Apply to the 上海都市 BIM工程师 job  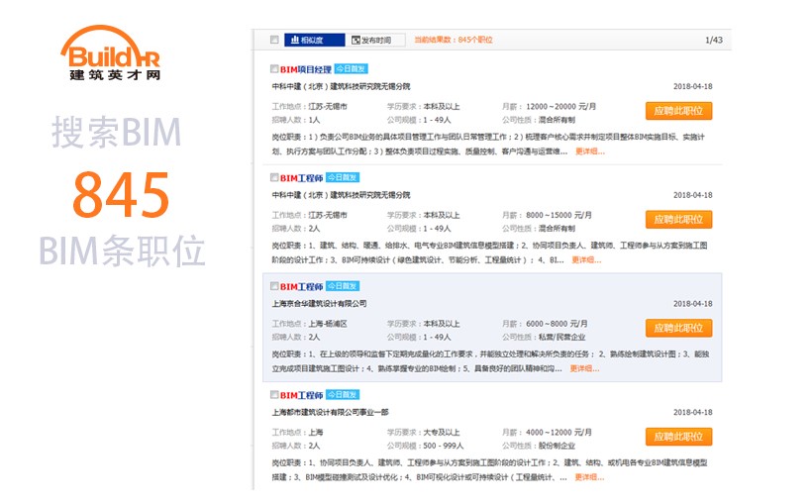[678, 438]
